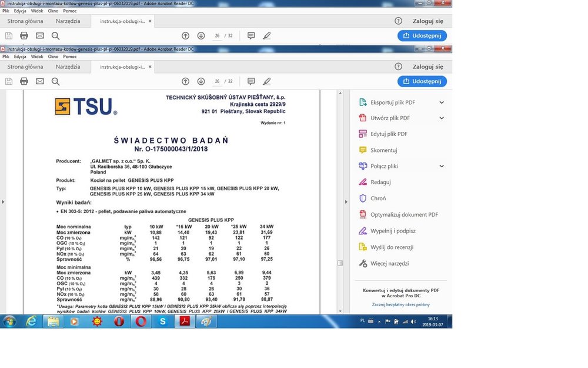Open Optymalizuj dokument PDF tool

click(x=404, y=215)
